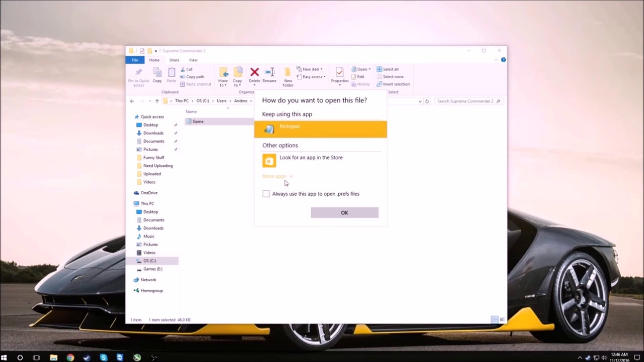Image resolution: width=644 pixels, height=362 pixels.
Task: Click Select all in ribbon
Action: [x=387, y=69]
